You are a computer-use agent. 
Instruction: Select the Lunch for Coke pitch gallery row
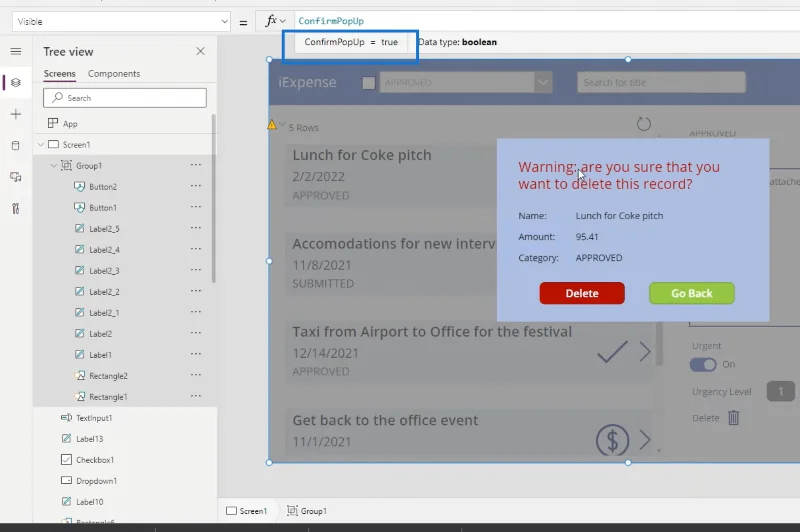pyautogui.click(x=390, y=175)
